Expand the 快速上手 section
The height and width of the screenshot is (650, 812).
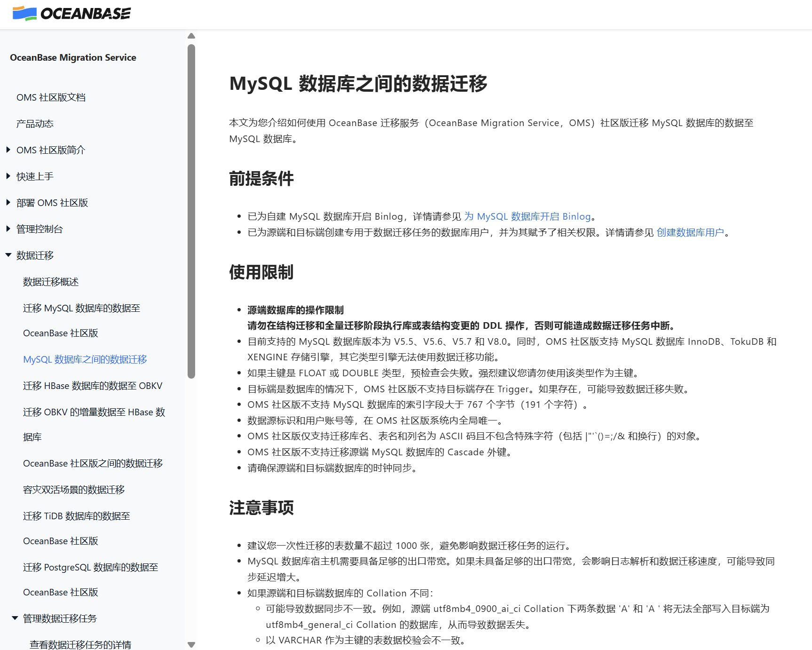(8, 176)
